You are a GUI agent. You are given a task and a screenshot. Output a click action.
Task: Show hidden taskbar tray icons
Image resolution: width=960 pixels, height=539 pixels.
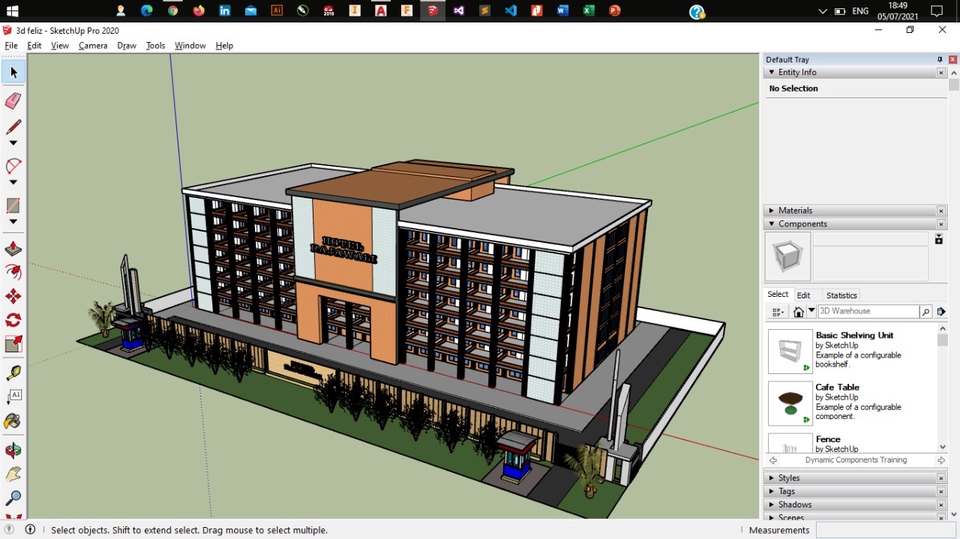click(x=823, y=11)
